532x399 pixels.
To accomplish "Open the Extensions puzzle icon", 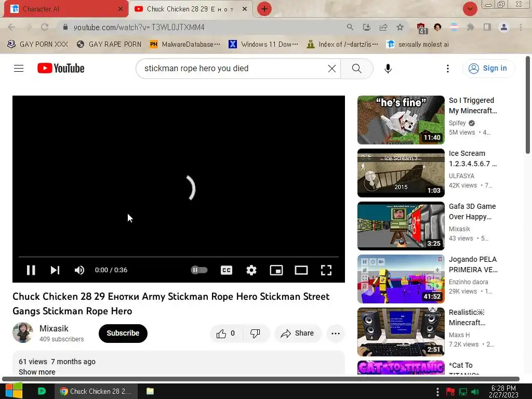I will point(470,27).
